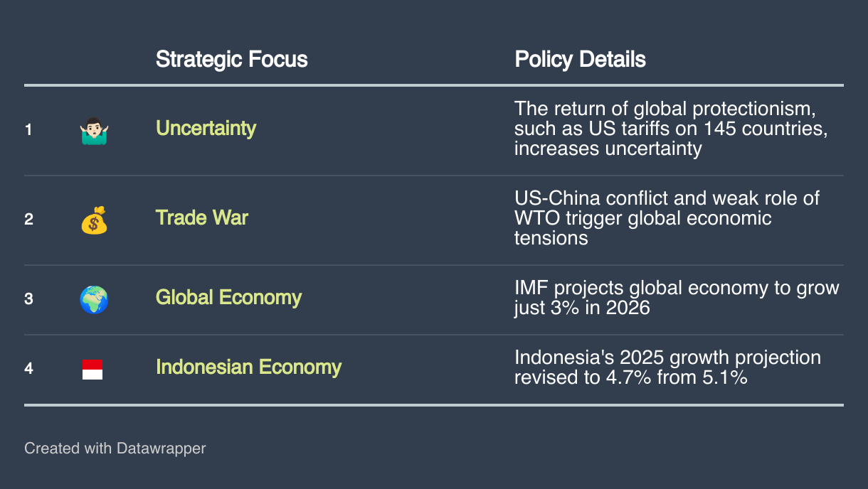The image size is (868, 489).
Task: Click row number 1
Action: tap(28, 129)
